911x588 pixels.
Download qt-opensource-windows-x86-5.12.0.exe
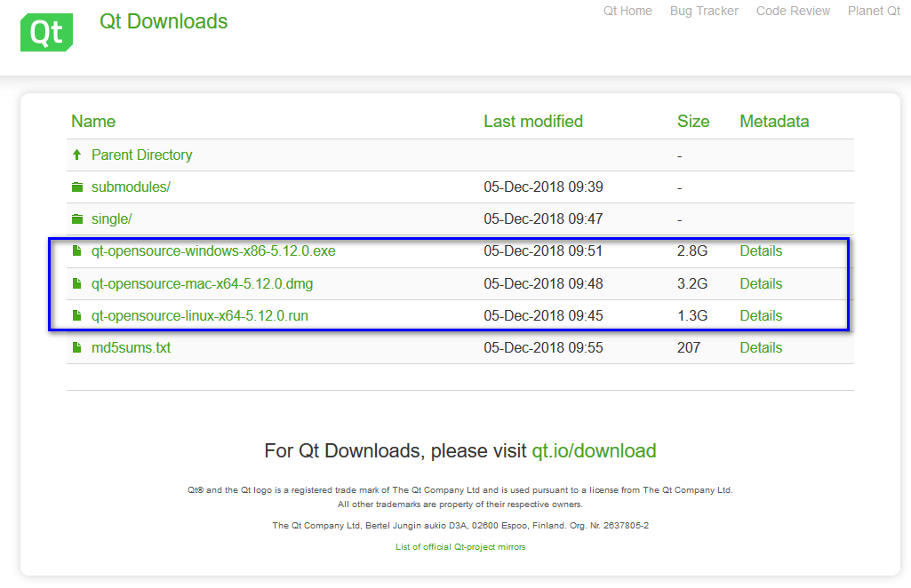pos(213,250)
